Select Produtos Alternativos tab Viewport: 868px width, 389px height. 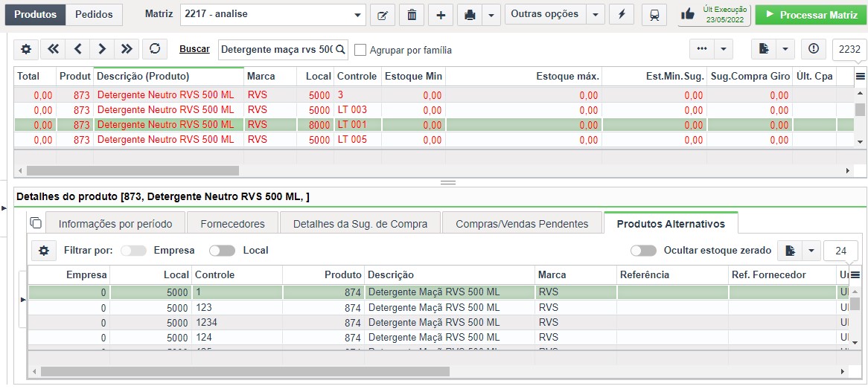click(x=671, y=224)
